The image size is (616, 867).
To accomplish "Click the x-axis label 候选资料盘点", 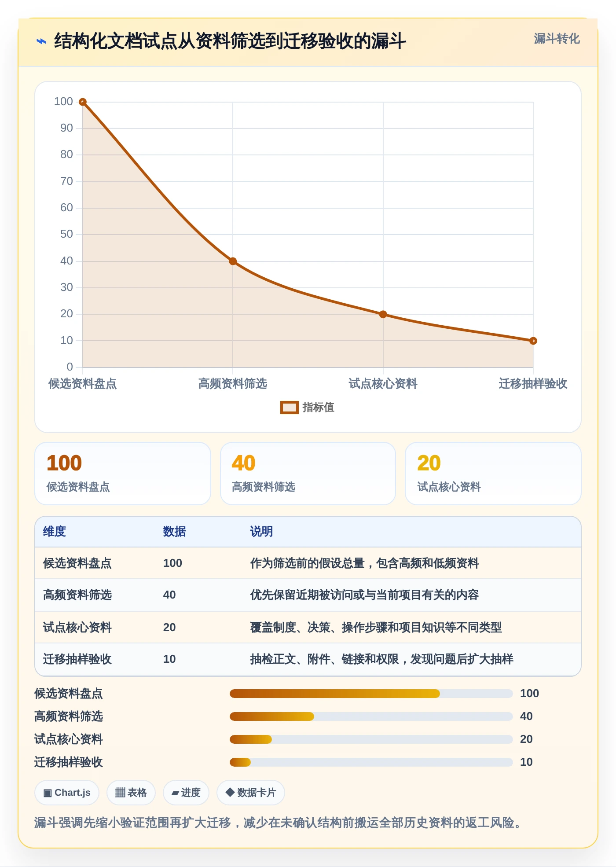I will click(x=83, y=384).
